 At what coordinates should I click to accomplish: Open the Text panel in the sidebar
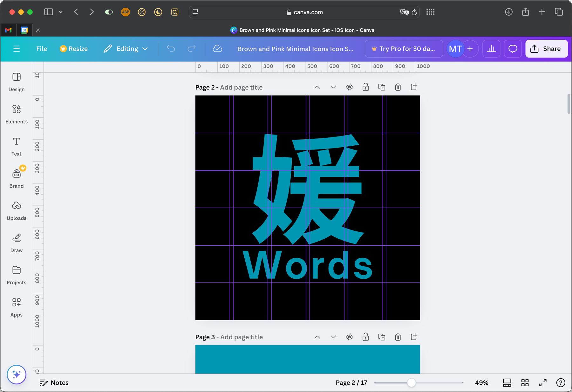point(16,146)
